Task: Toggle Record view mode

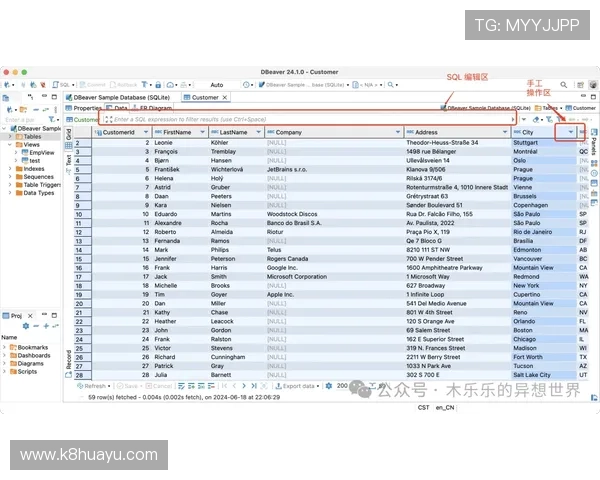Action: click(x=68, y=364)
